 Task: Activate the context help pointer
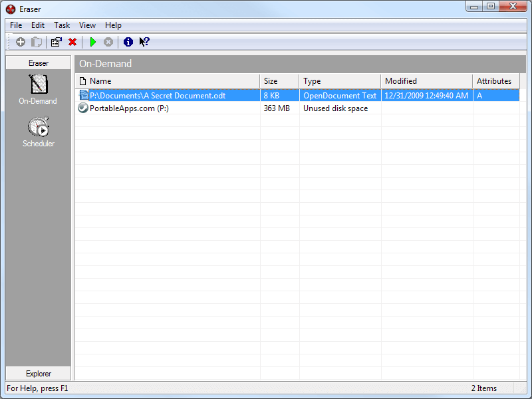144,41
